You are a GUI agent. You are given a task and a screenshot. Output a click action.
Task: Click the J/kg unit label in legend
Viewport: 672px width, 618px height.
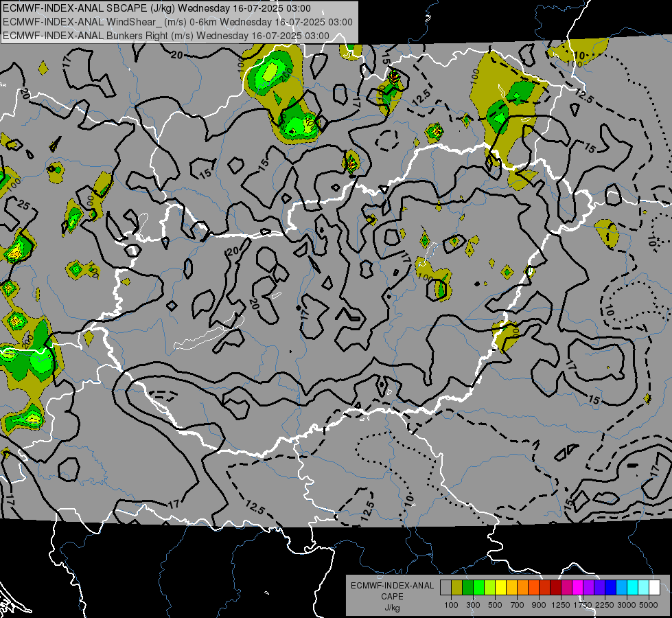393,608
